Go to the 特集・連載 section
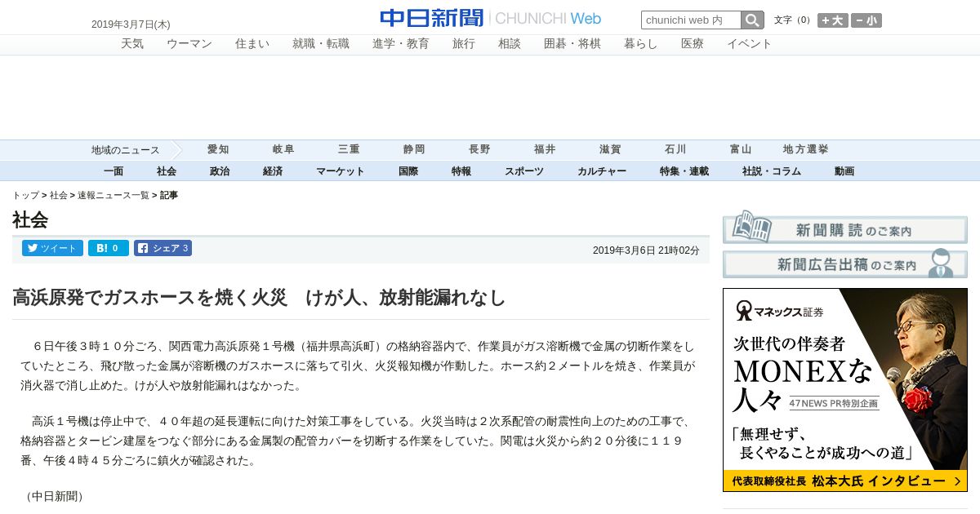Viewport: 980px width, 514px height. click(684, 171)
